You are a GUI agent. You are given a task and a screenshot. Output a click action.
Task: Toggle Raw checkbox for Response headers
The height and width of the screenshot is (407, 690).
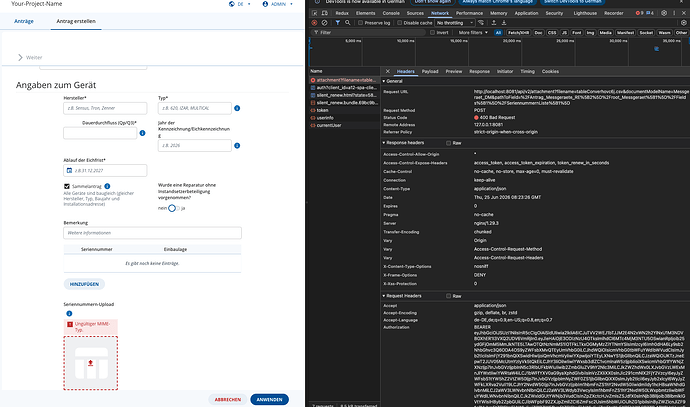pos(448,143)
